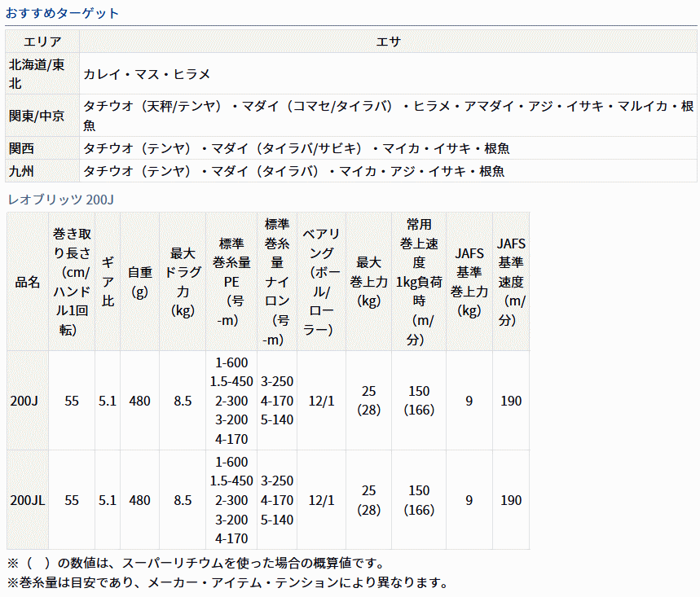The image size is (700, 597).
Task: Click the 関西 area cell
Action: (x=42, y=148)
